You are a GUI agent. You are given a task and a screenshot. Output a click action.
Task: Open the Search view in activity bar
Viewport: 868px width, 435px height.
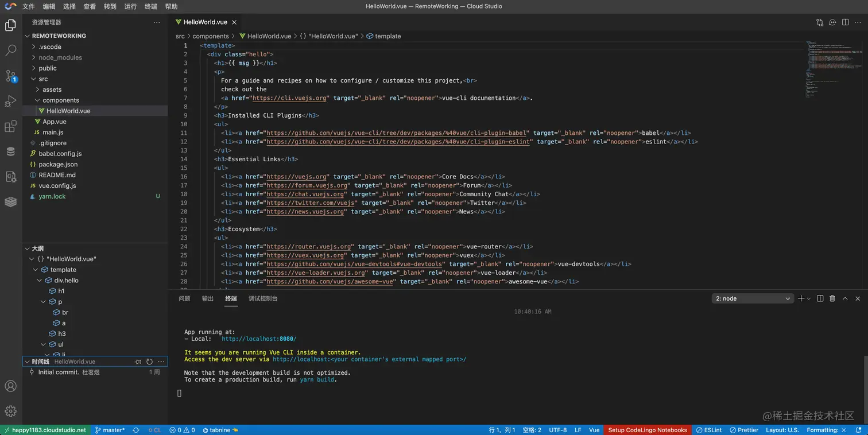click(x=10, y=51)
